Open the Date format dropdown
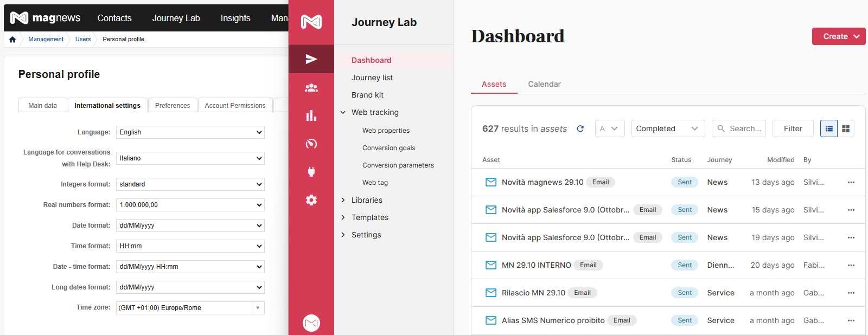 coord(190,226)
